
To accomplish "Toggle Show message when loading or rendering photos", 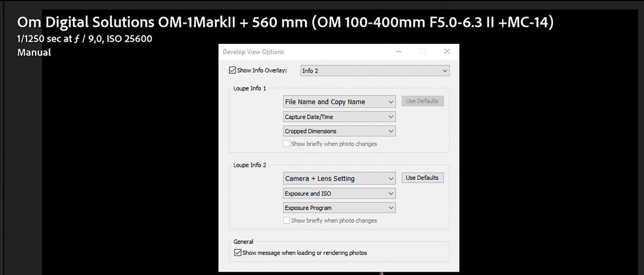I will 237,253.
